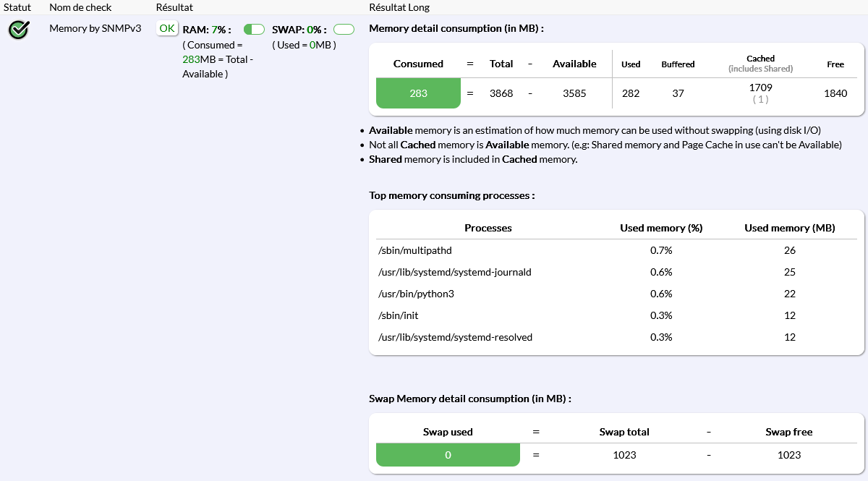
Task: Click the green Swap used 0 cell
Action: pyautogui.click(x=448, y=455)
